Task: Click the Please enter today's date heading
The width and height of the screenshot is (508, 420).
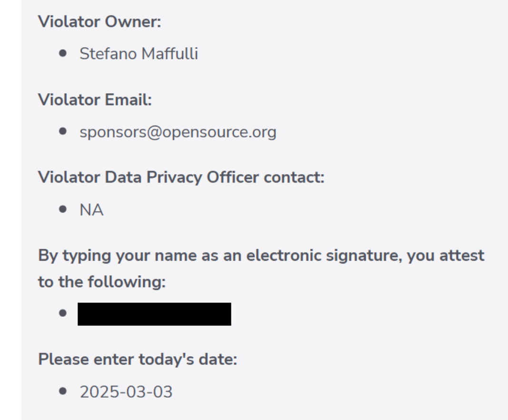Action: click(137, 360)
